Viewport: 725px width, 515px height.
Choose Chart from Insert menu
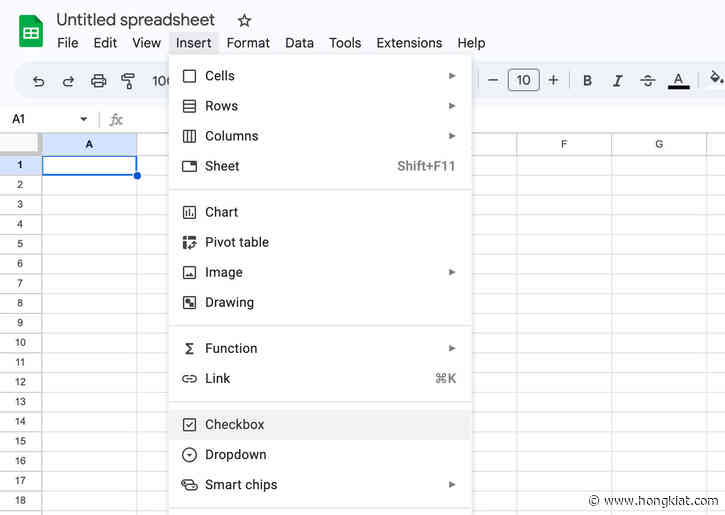pos(320,212)
